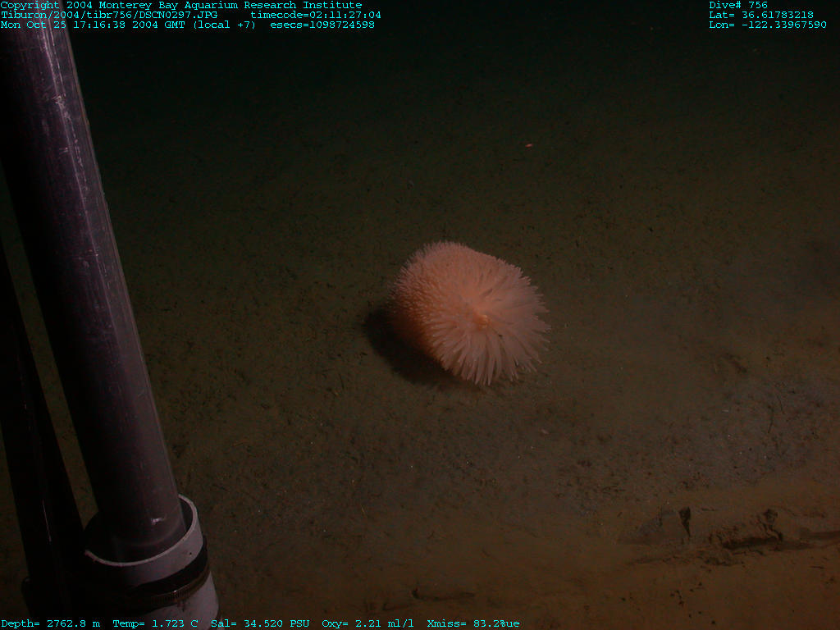Viewport: 840px width, 630px height.
Task: Click the small orange speck above the anemone
Action: click(528, 145)
